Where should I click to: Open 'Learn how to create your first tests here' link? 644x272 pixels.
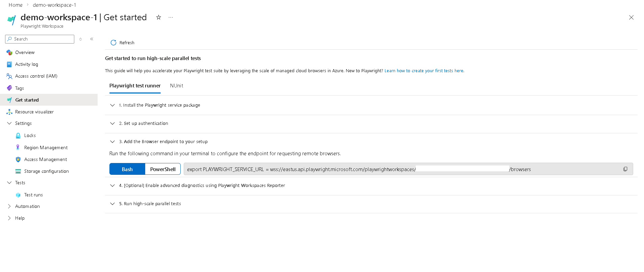(424, 71)
